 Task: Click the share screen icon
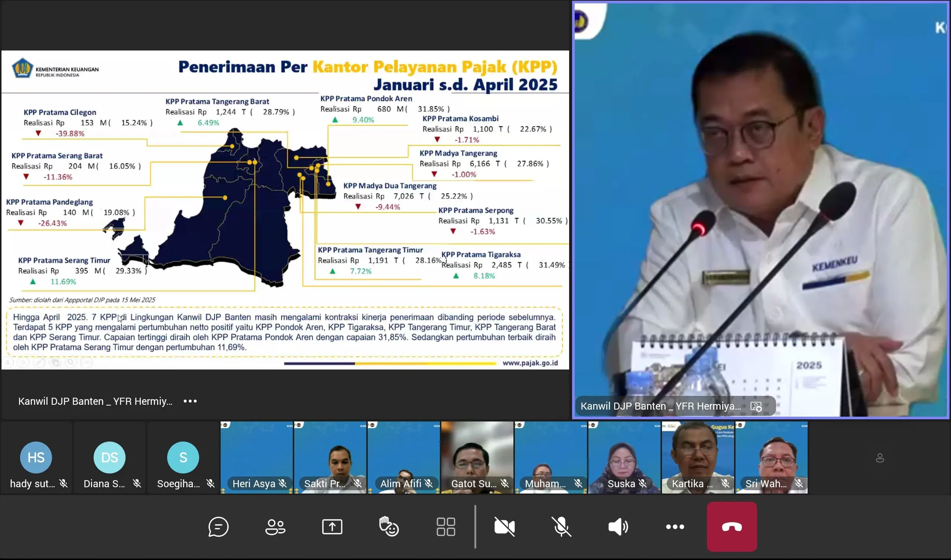click(x=332, y=527)
